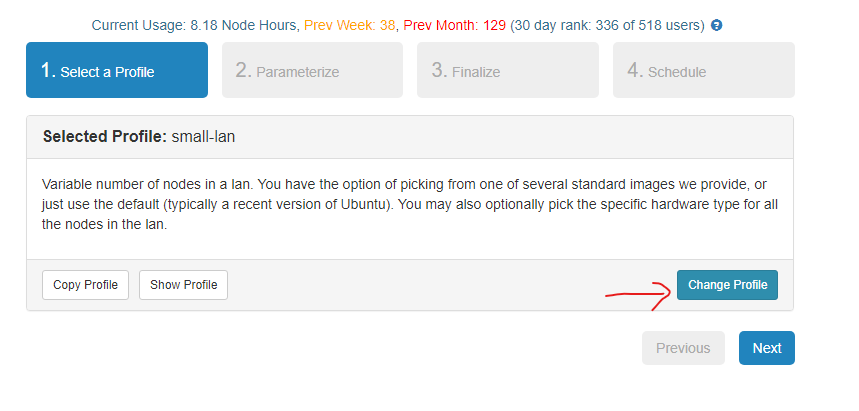The width and height of the screenshot is (859, 411).
Task: Click the profile description paragraph
Action: (x=410, y=205)
